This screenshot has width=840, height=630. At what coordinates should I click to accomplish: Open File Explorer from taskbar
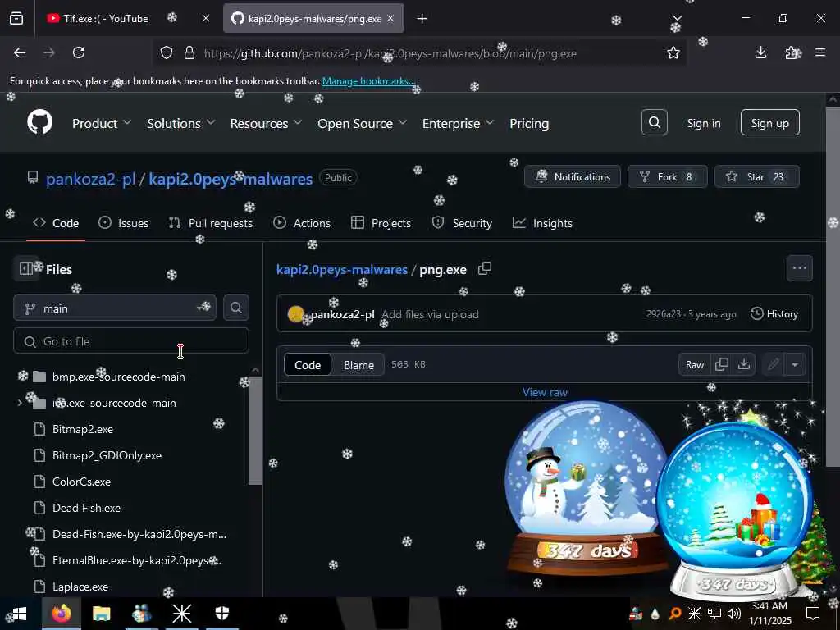(101, 614)
